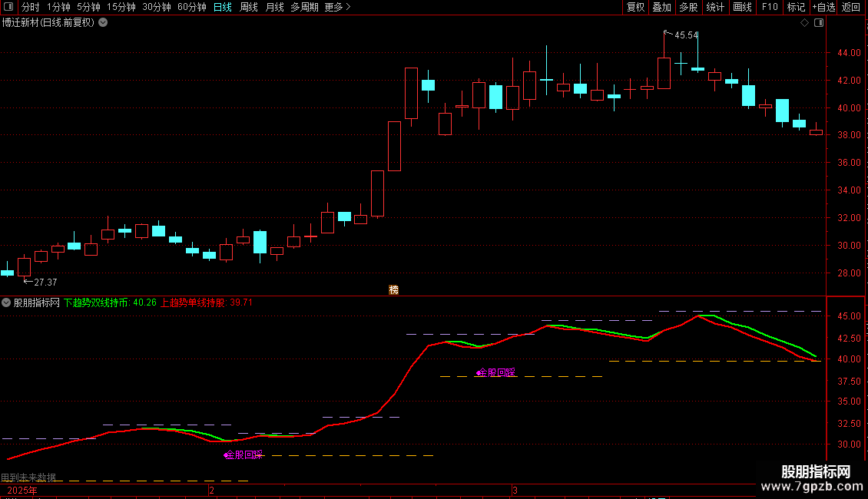This screenshot has width=868, height=499.
Task: Click the 榜 badge on the chart
Action: click(x=393, y=290)
